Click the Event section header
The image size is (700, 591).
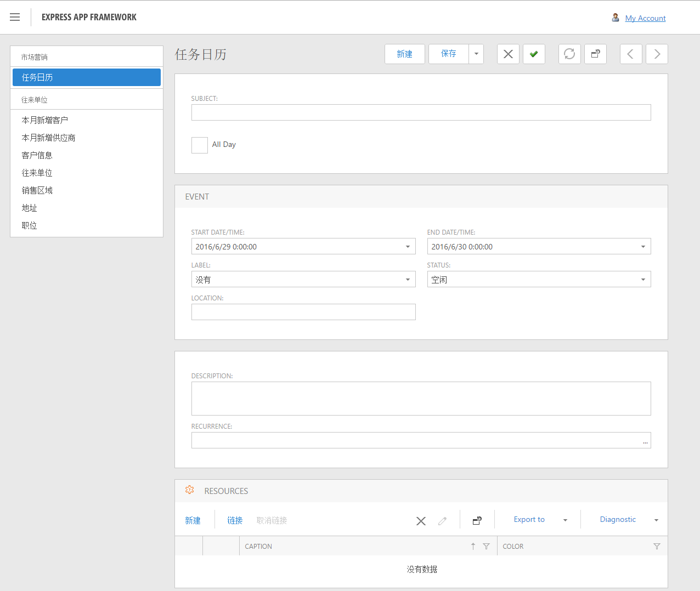click(421, 197)
